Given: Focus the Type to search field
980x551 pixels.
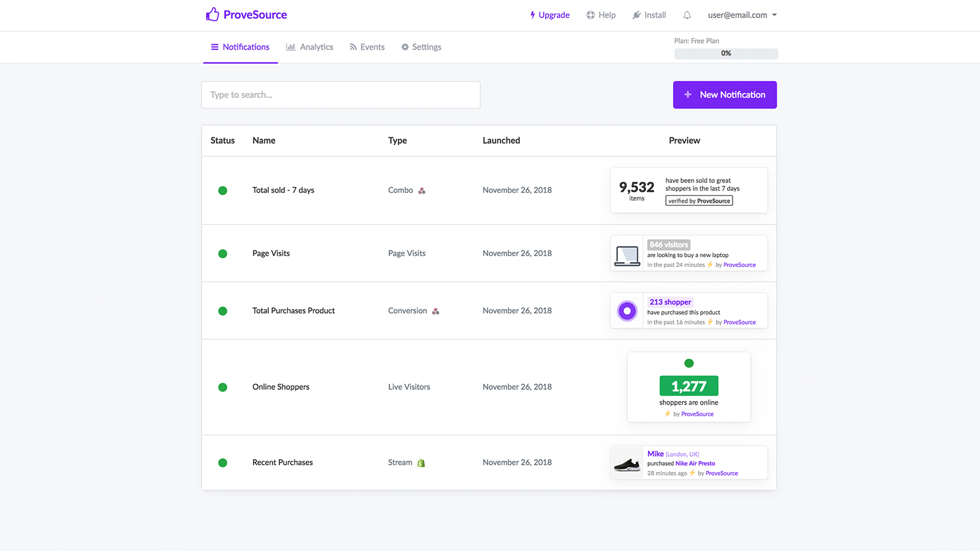Looking at the screenshot, I should (341, 95).
